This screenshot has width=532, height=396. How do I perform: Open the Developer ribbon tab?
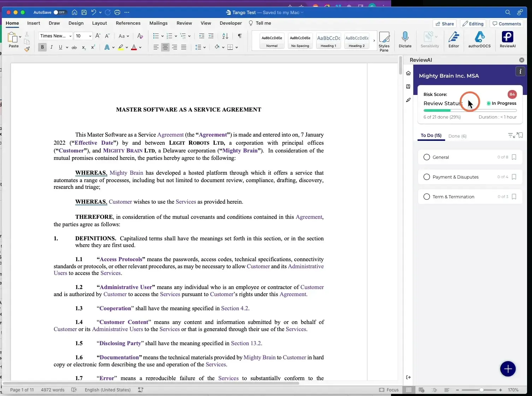click(x=231, y=23)
